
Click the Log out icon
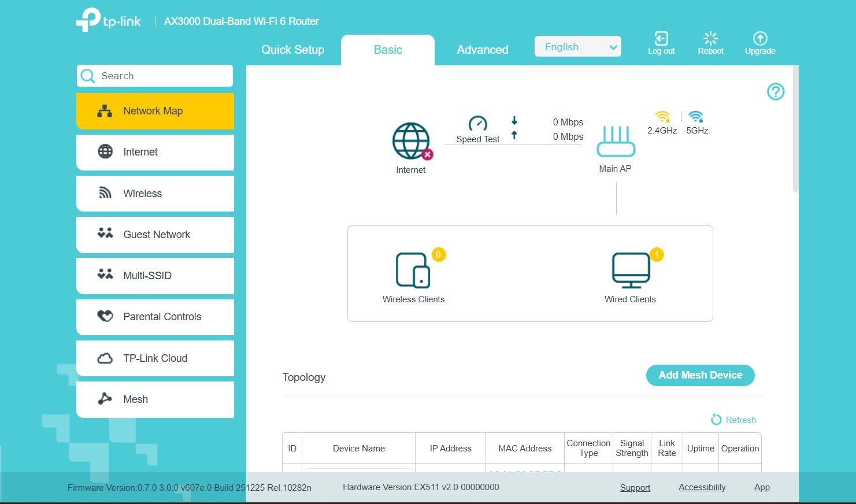[661, 39]
